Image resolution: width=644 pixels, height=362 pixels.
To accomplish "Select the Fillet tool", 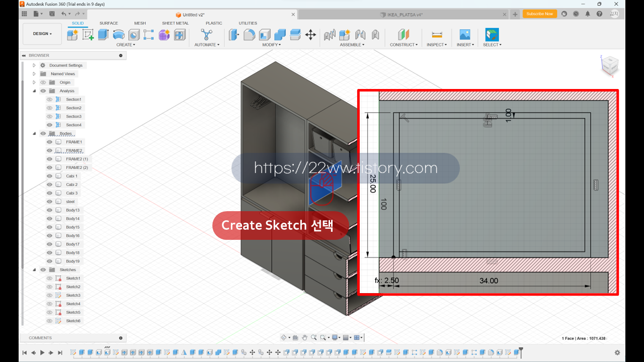I will [x=249, y=35].
